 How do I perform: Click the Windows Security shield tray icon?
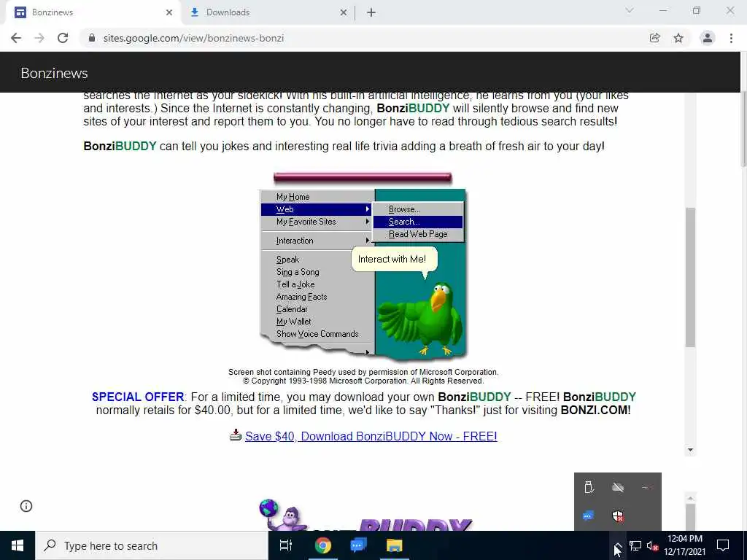pyautogui.click(x=618, y=516)
